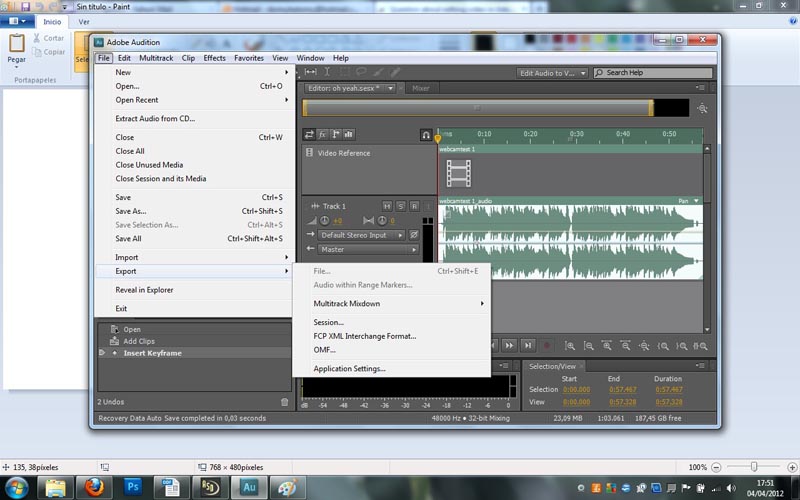This screenshot has width=800, height=500.
Task: Open the Multitrack menu
Action: (x=156, y=58)
